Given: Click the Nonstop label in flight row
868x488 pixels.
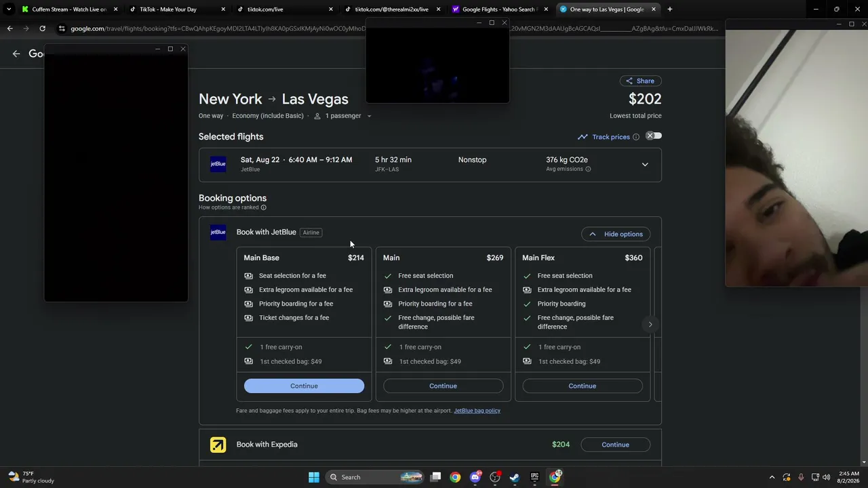Looking at the screenshot, I should click(x=472, y=160).
